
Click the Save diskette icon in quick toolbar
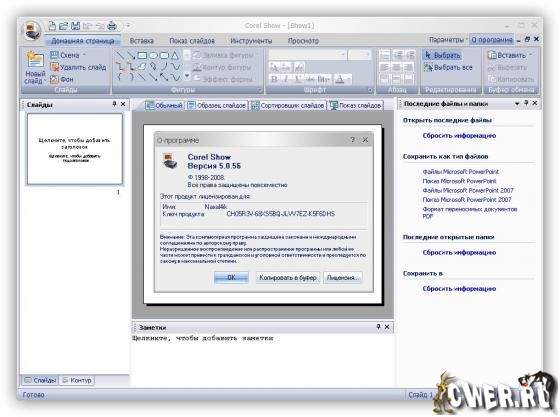(x=75, y=26)
